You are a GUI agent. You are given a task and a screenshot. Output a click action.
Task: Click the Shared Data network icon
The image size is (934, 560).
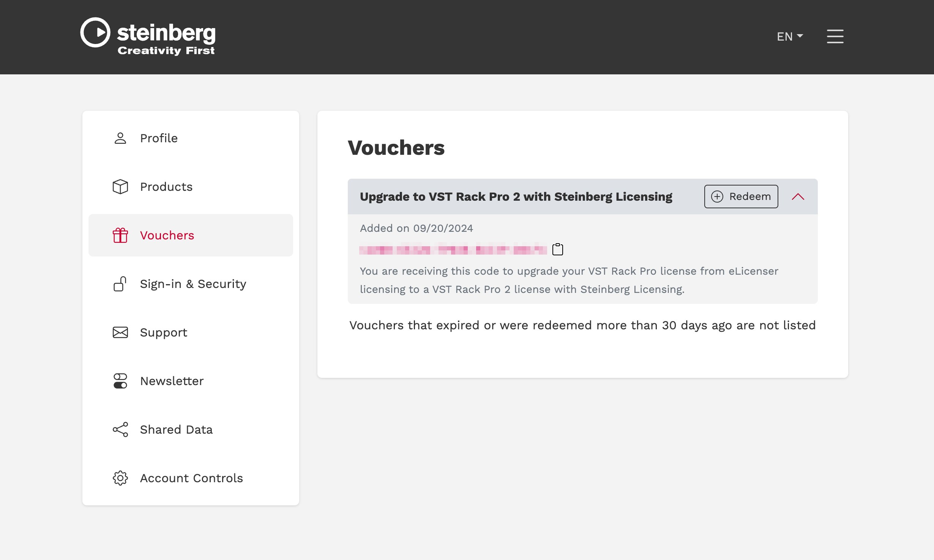[120, 429]
